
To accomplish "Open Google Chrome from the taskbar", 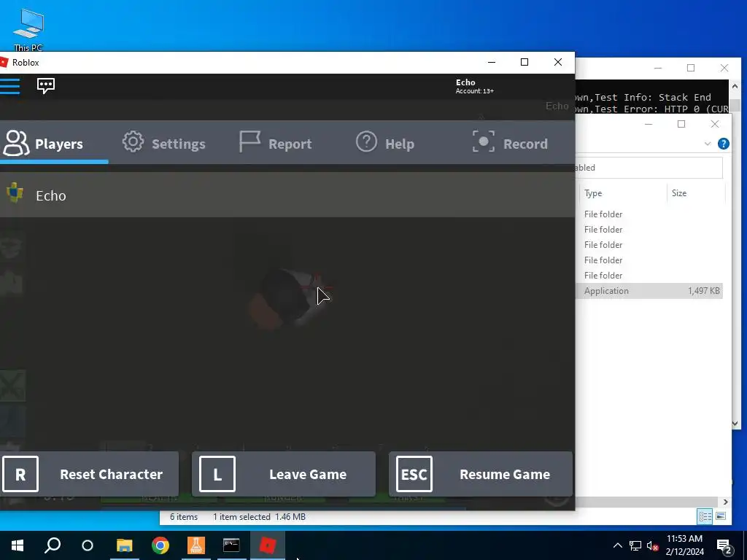I will click(x=160, y=545).
